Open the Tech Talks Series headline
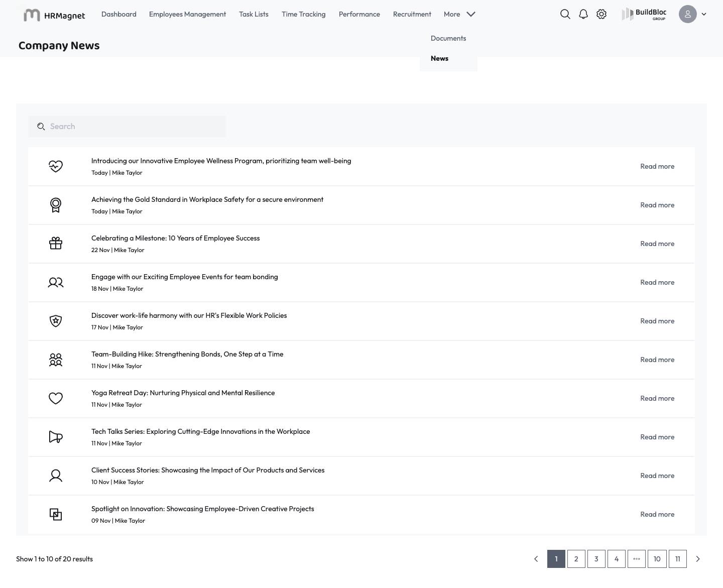 click(x=201, y=431)
